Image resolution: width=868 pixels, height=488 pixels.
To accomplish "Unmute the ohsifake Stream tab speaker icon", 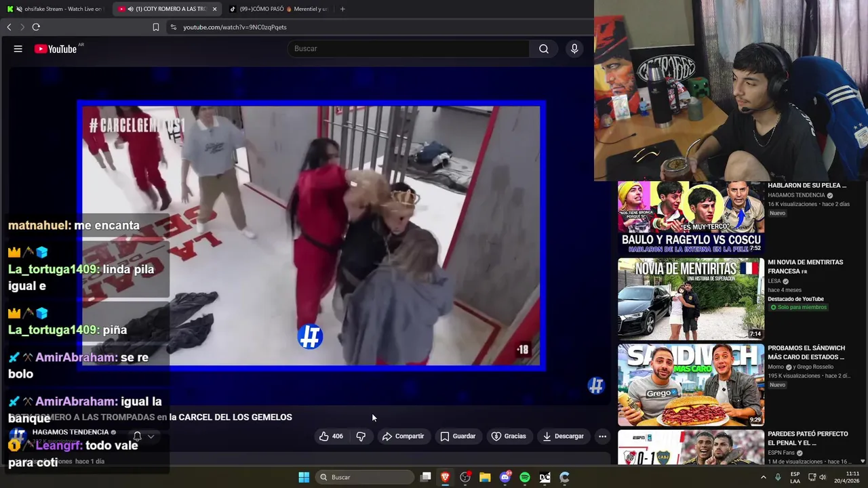I will [x=18, y=9].
